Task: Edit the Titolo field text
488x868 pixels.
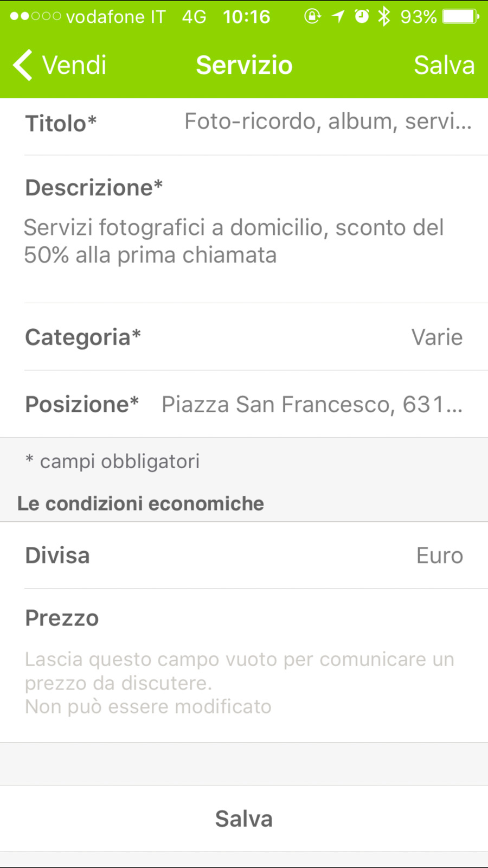Action: [328, 122]
